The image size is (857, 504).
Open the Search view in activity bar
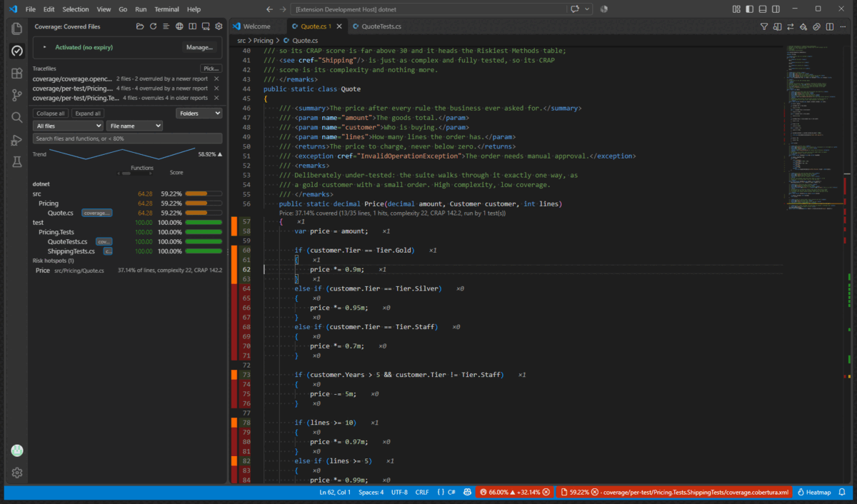tap(17, 117)
